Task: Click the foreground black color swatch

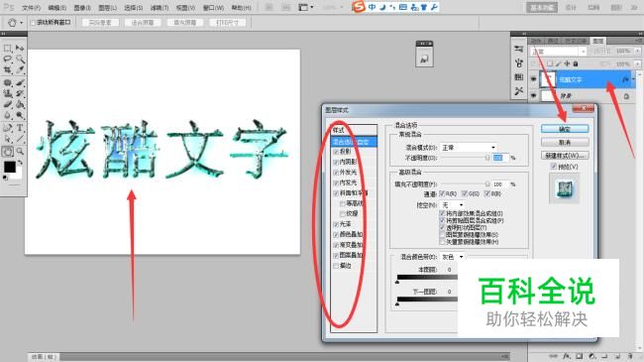Action: (10, 167)
